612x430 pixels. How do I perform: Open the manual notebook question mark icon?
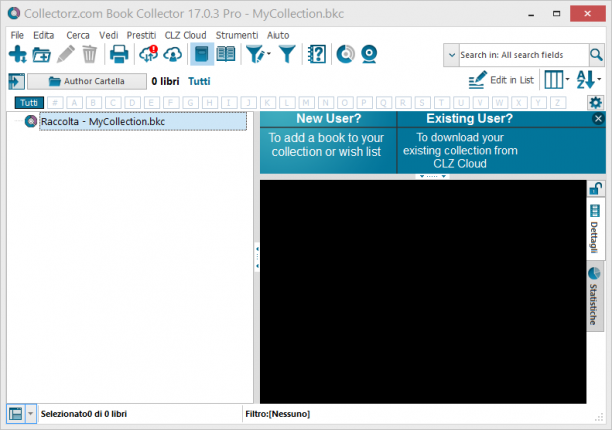tap(317, 54)
